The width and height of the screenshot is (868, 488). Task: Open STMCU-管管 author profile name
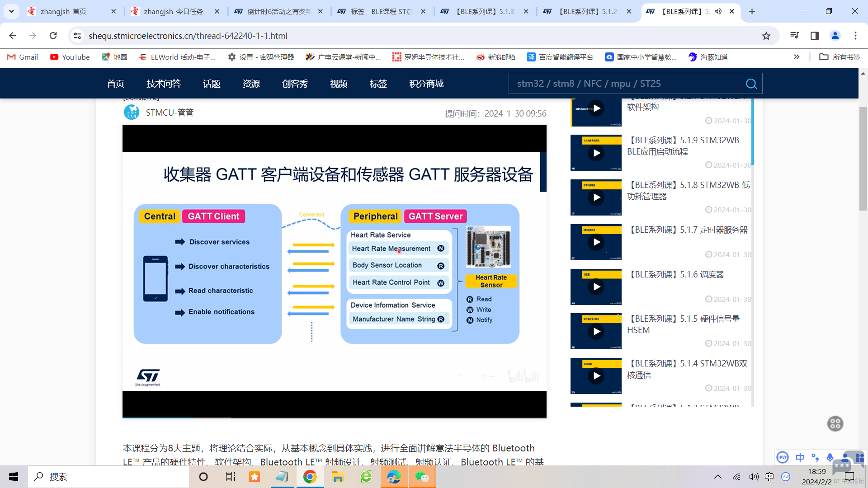[x=170, y=113]
